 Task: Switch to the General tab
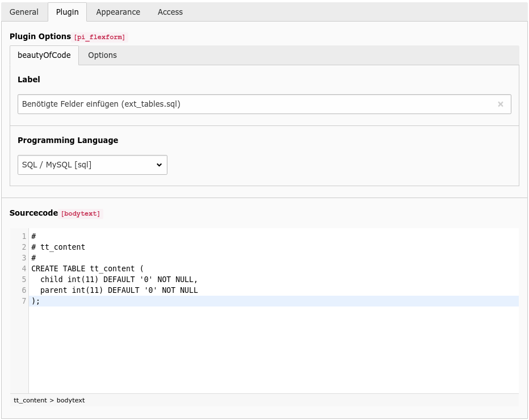tap(24, 11)
